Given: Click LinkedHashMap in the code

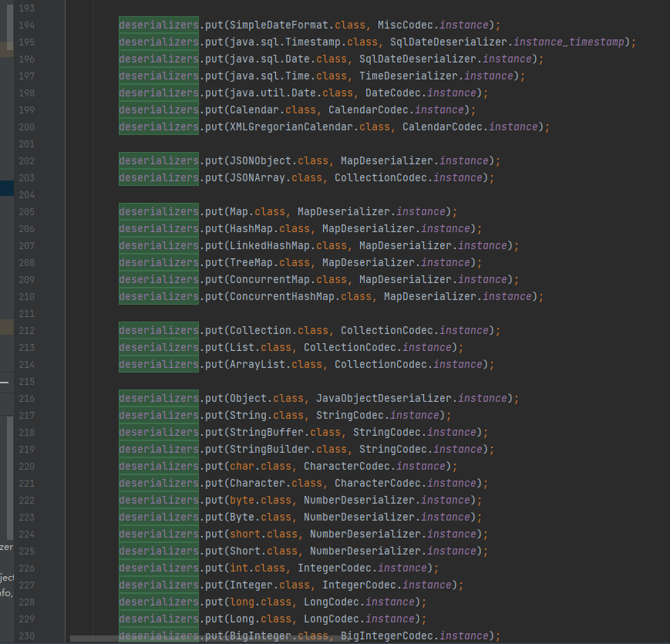Looking at the screenshot, I should tap(270, 246).
